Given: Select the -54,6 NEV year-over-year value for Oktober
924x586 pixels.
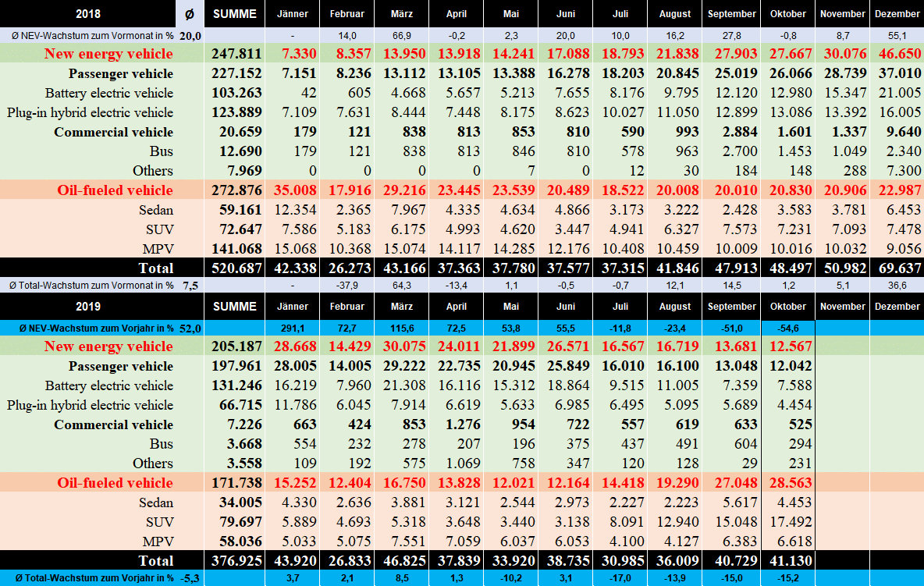Looking at the screenshot, I should pos(788,329).
